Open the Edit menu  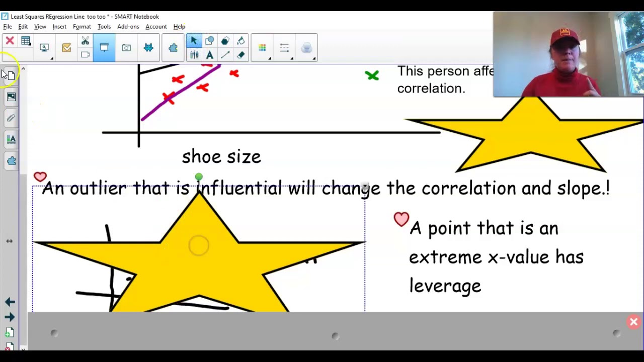click(x=23, y=27)
